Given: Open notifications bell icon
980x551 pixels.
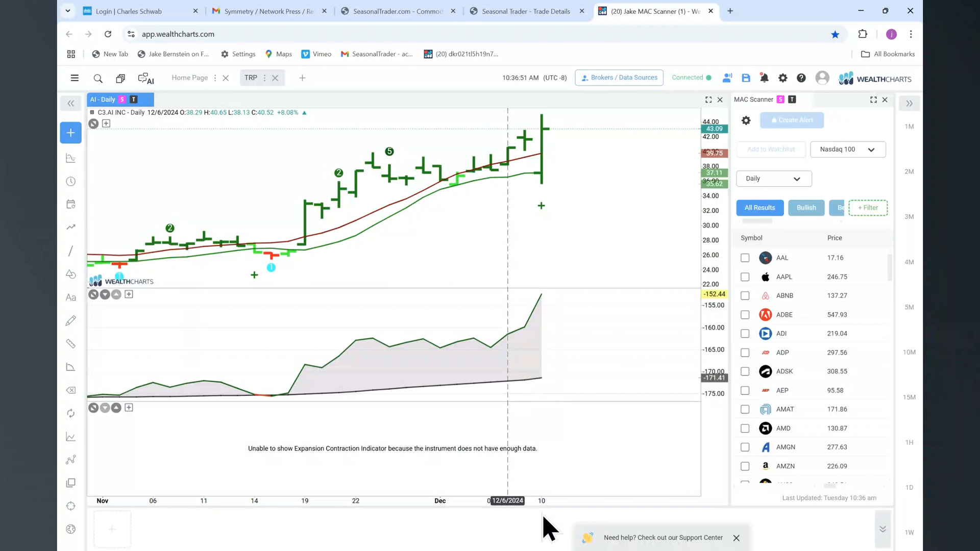Looking at the screenshot, I should pos(764,78).
